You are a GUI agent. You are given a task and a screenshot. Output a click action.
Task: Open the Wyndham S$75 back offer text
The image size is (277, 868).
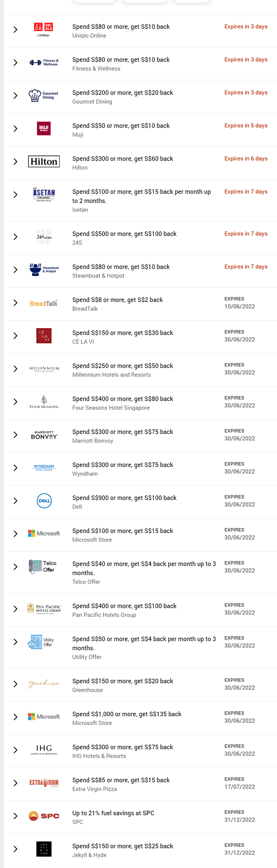(x=122, y=465)
